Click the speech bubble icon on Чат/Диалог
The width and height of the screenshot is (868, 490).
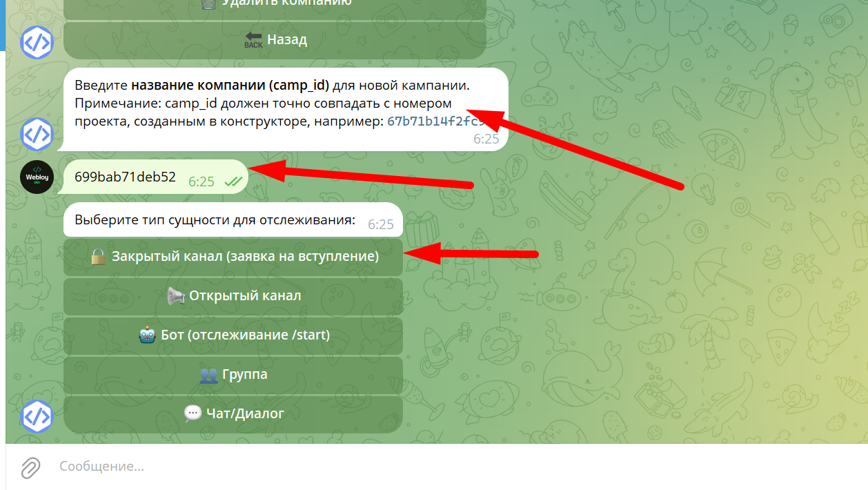click(193, 414)
